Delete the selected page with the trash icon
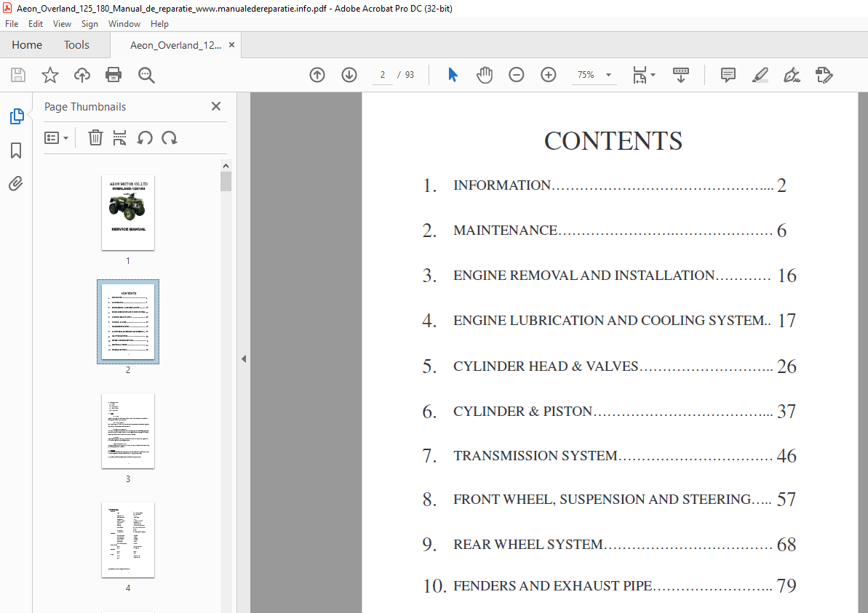 (95, 137)
